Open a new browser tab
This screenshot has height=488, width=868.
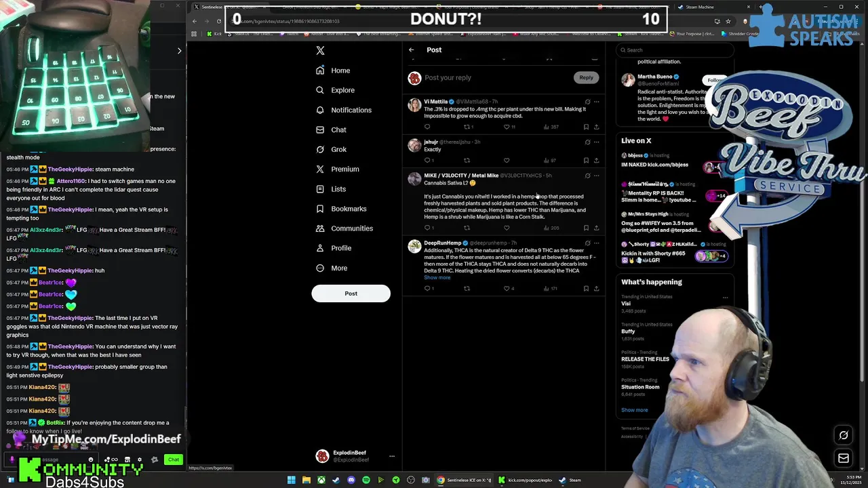760,7
